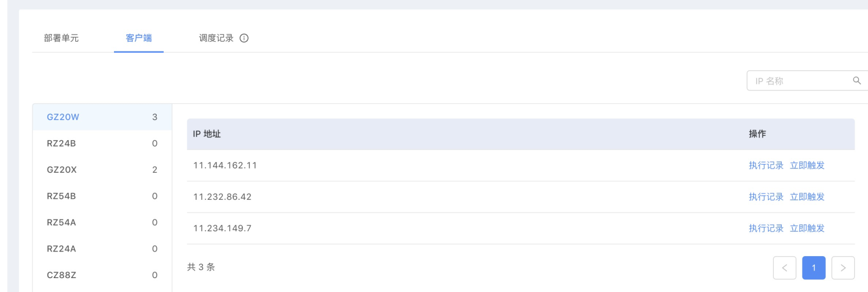This screenshot has width=868, height=292.
Task: Open the 调度记录 tab
Action: [x=216, y=39]
